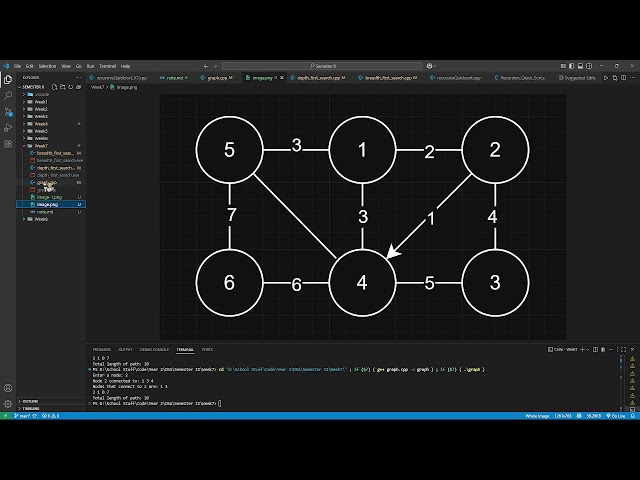
Task: Add a new terminal with plus icon
Action: pos(582,349)
